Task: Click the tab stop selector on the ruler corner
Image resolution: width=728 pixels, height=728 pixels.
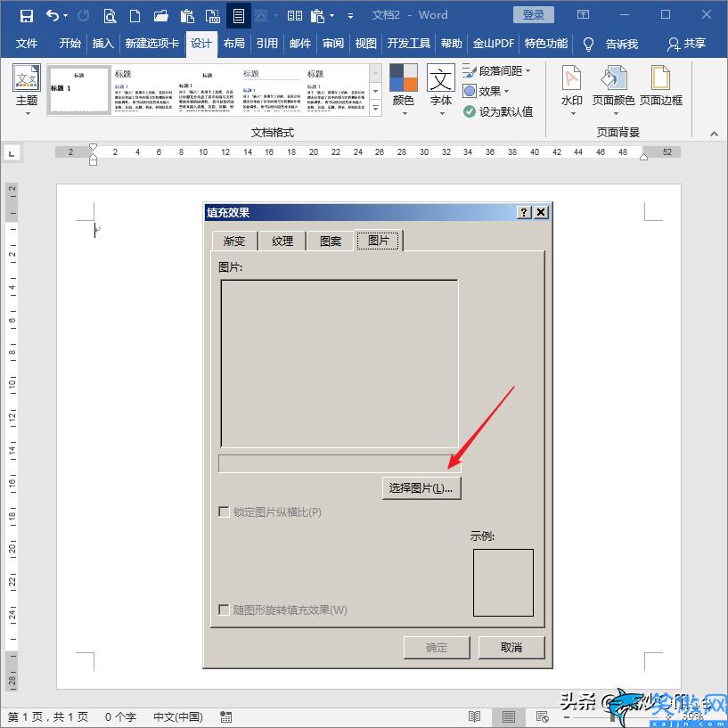Action: pos(12,153)
